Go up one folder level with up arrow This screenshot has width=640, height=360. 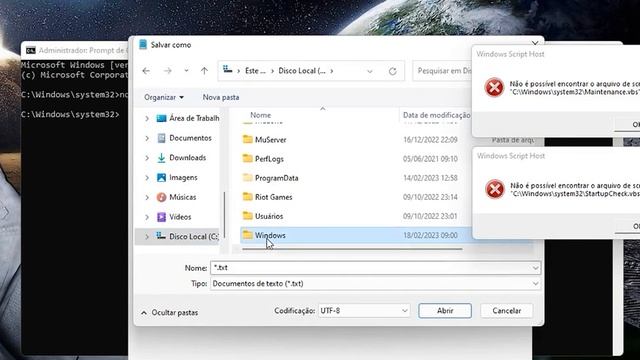[x=204, y=71]
